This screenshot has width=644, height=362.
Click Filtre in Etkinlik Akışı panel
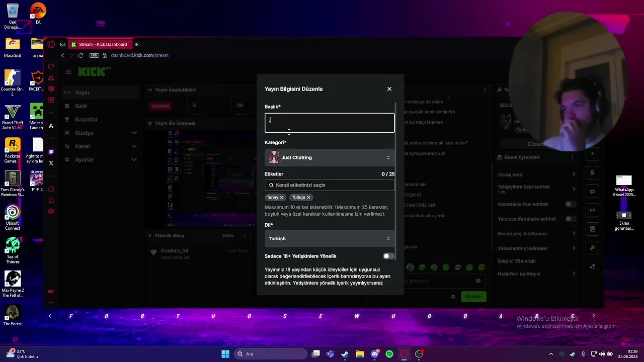228,236
